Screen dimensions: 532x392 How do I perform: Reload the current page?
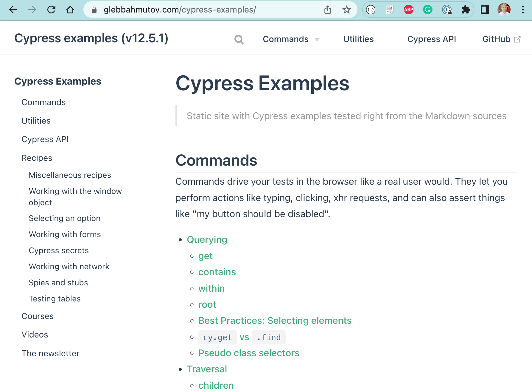52,10
